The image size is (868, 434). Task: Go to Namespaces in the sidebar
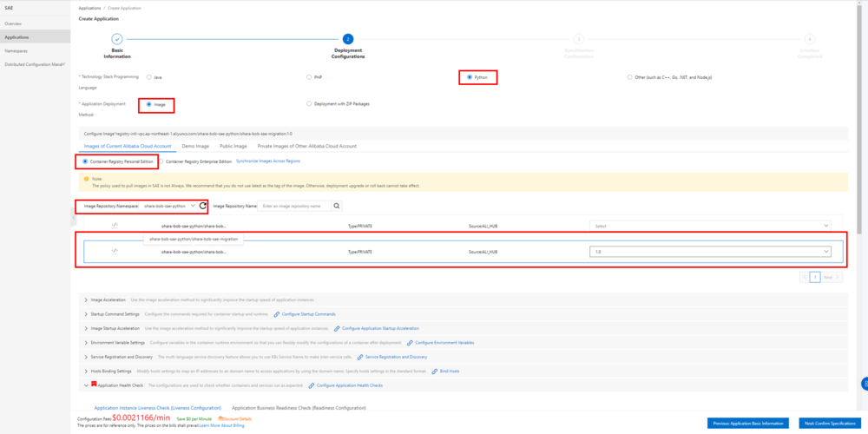pyautogui.click(x=17, y=51)
